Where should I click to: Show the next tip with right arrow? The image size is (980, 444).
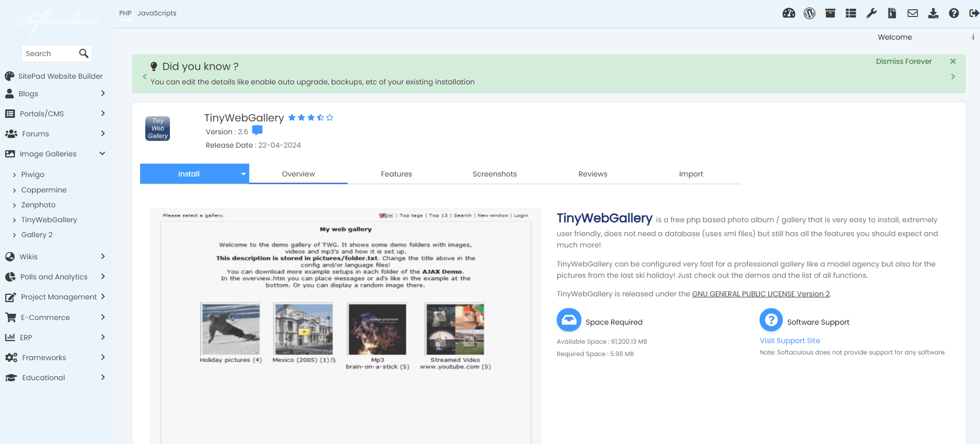coord(953,76)
